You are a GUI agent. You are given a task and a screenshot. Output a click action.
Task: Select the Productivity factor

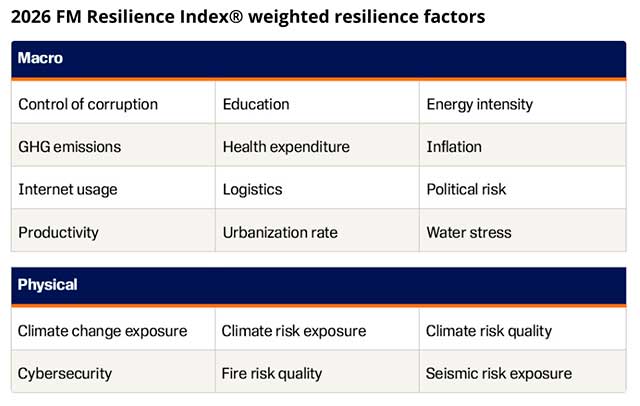(x=58, y=232)
